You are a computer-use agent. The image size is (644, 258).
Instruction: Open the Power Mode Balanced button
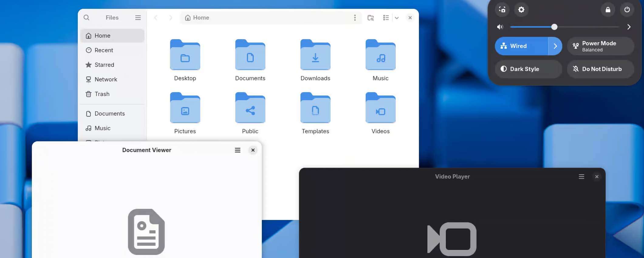[x=600, y=46]
